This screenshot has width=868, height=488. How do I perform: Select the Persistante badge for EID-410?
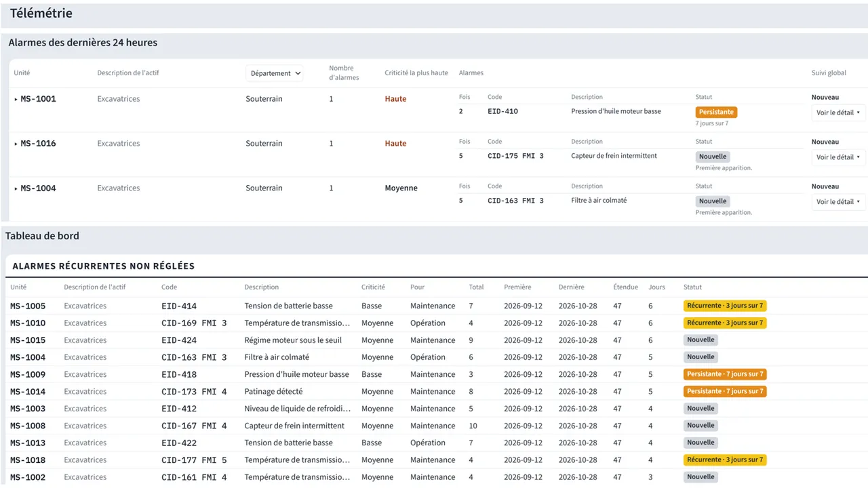click(x=716, y=112)
